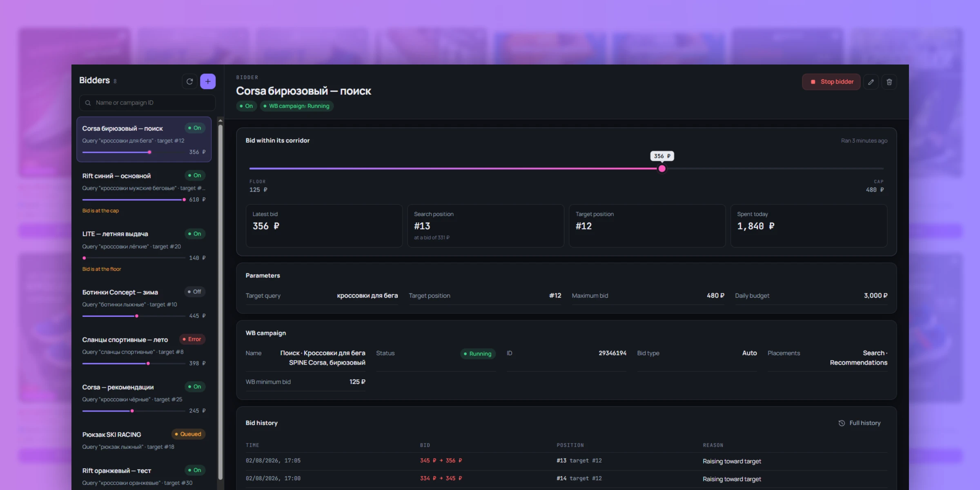The height and width of the screenshot is (490, 980).
Task: Click Maximum bid value 480 ₽
Action: [x=715, y=296]
